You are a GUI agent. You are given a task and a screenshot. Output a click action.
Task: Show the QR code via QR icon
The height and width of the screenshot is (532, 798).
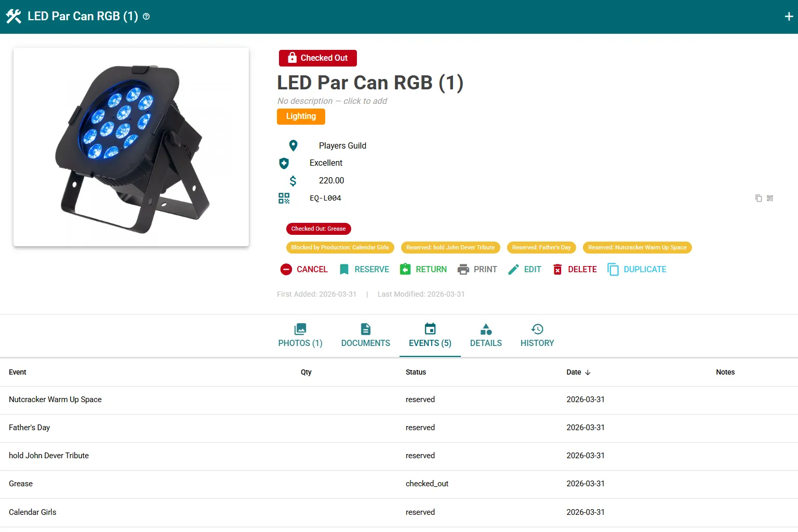[770, 198]
